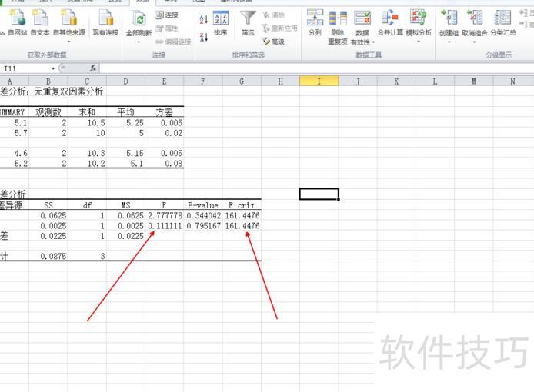534x392 pixels.
Task: Select column B header
Action: click(48, 81)
